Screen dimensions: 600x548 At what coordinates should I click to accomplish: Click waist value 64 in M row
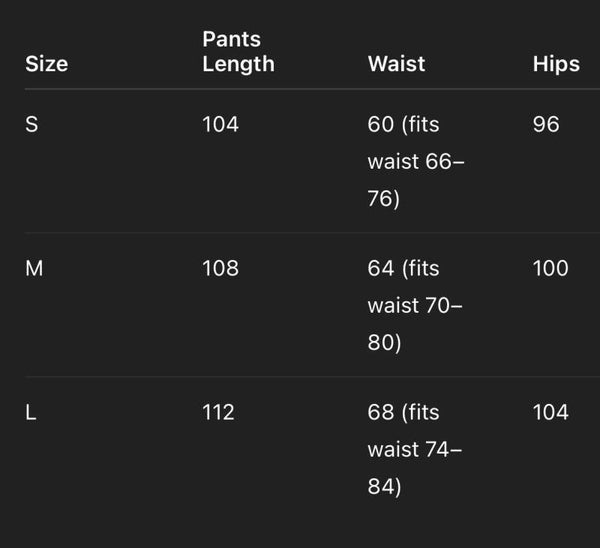pyautogui.click(x=381, y=269)
